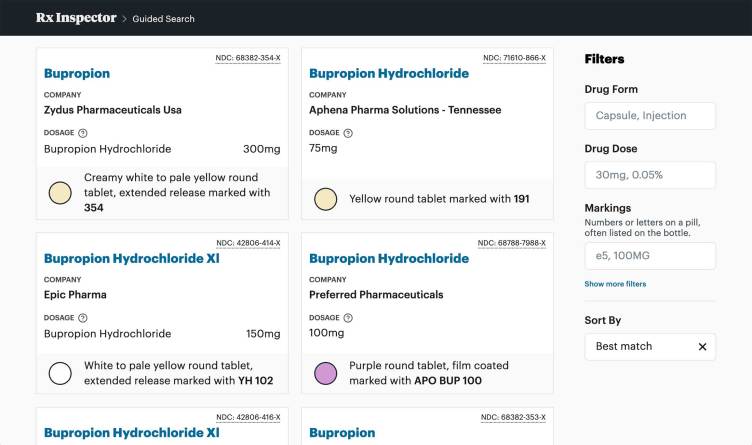Expand Show more filters
The width and height of the screenshot is (752, 445).
coord(615,284)
